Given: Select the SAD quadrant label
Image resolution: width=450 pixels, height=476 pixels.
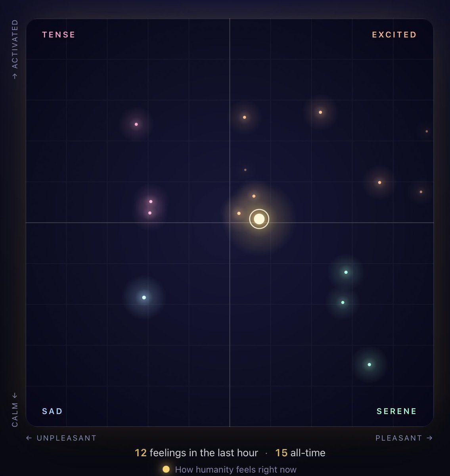Looking at the screenshot, I should click(52, 411).
